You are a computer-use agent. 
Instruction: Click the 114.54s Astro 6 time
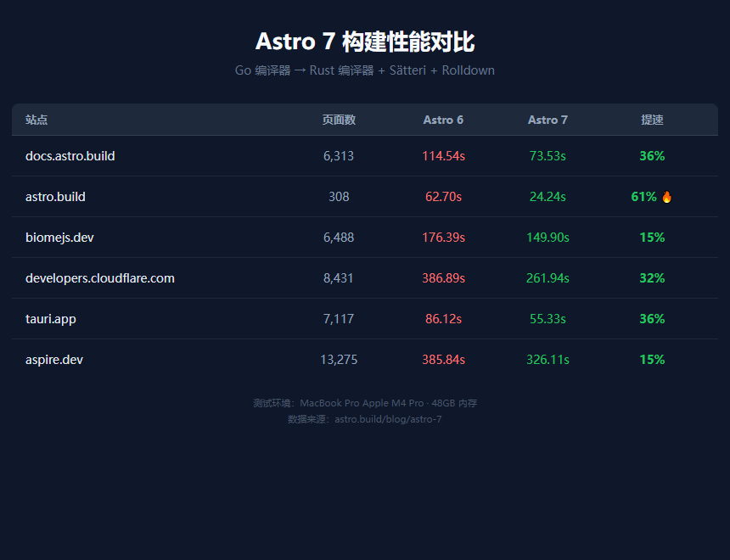click(443, 156)
